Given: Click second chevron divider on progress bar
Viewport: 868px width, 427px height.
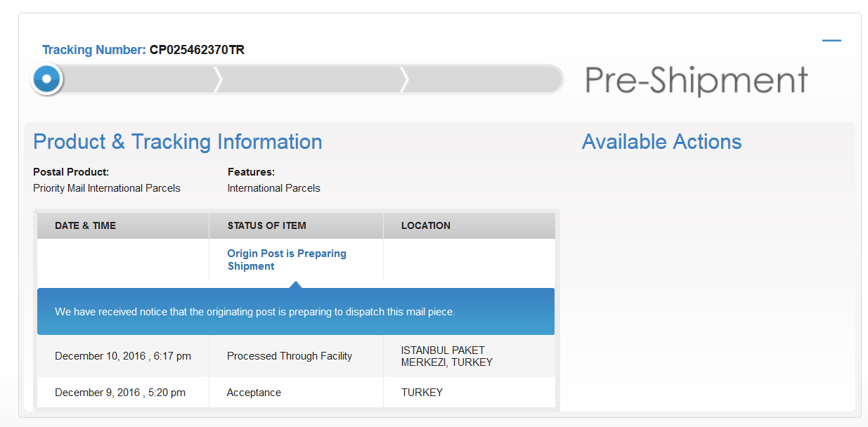Looking at the screenshot, I should coord(403,79).
